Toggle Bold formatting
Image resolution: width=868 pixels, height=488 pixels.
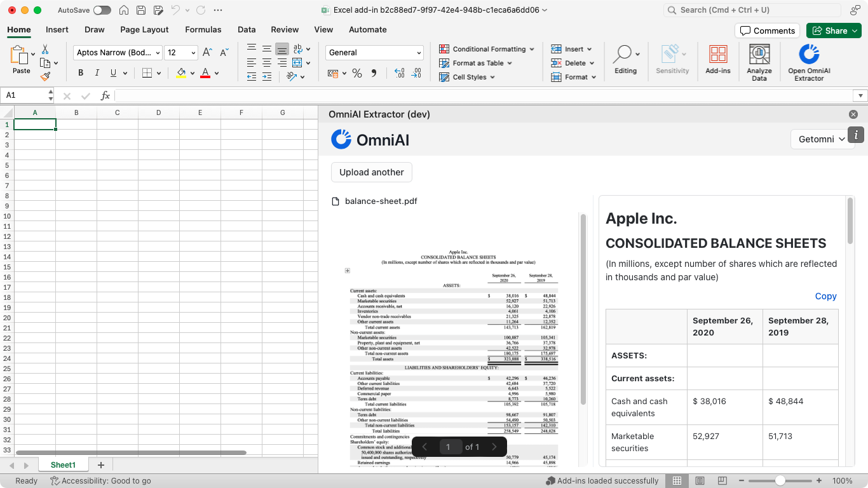pyautogui.click(x=81, y=73)
